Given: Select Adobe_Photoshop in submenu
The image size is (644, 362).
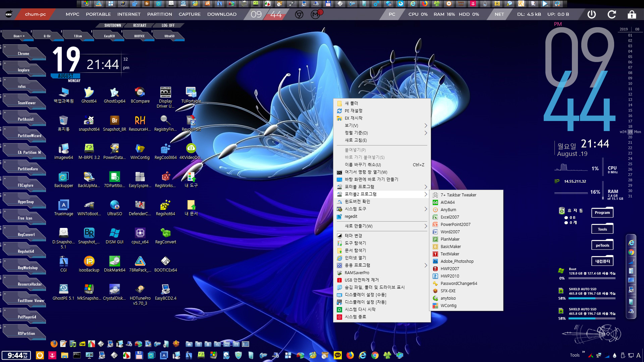Looking at the screenshot, I should 466,261.
